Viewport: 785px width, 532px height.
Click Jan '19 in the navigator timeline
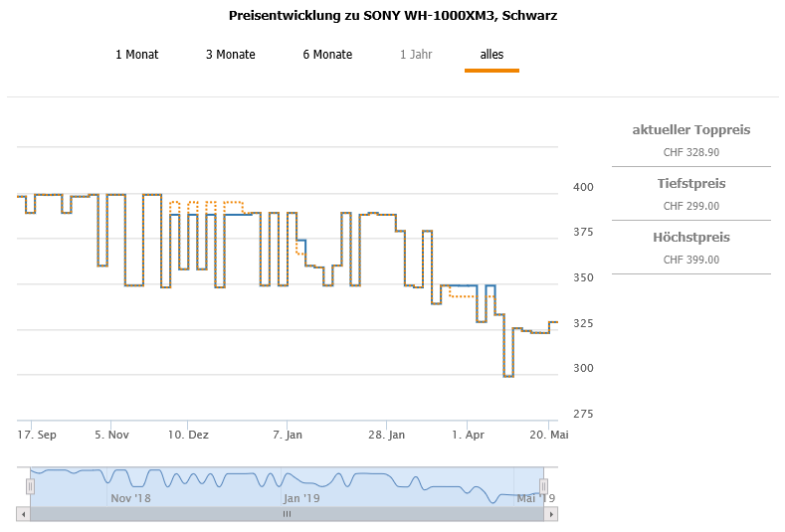click(x=301, y=498)
